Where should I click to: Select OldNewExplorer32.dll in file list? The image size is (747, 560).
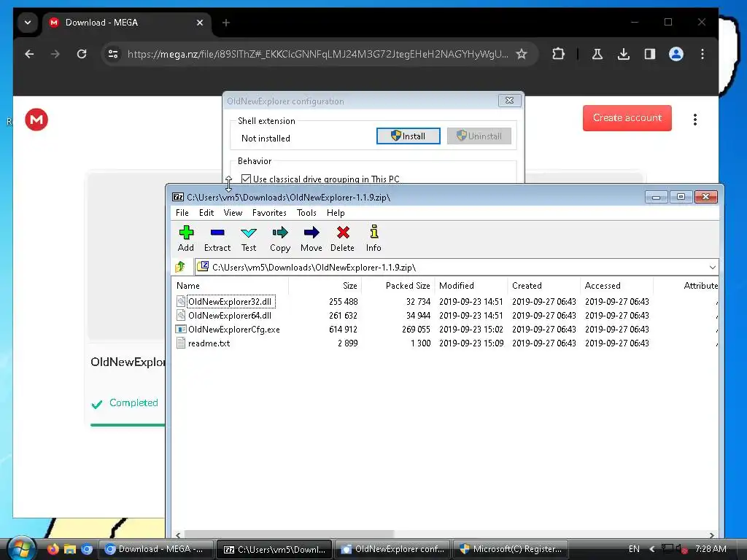click(230, 301)
